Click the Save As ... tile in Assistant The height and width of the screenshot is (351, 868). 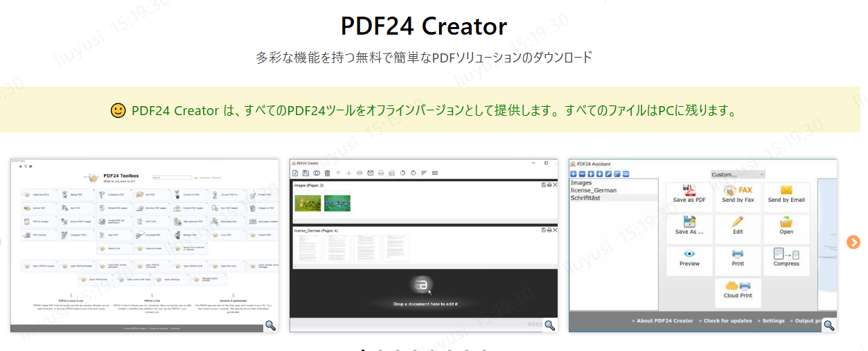click(689, 229)
